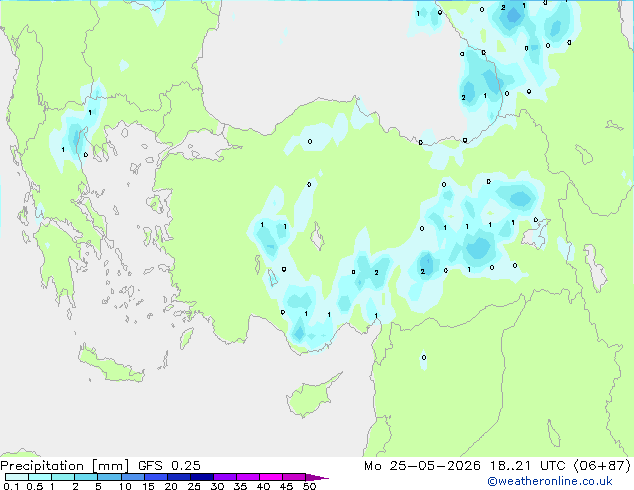Click the 10–15 mm legend color swatch
The width and height of the screenshot is (634, 490).
[132, 477]
